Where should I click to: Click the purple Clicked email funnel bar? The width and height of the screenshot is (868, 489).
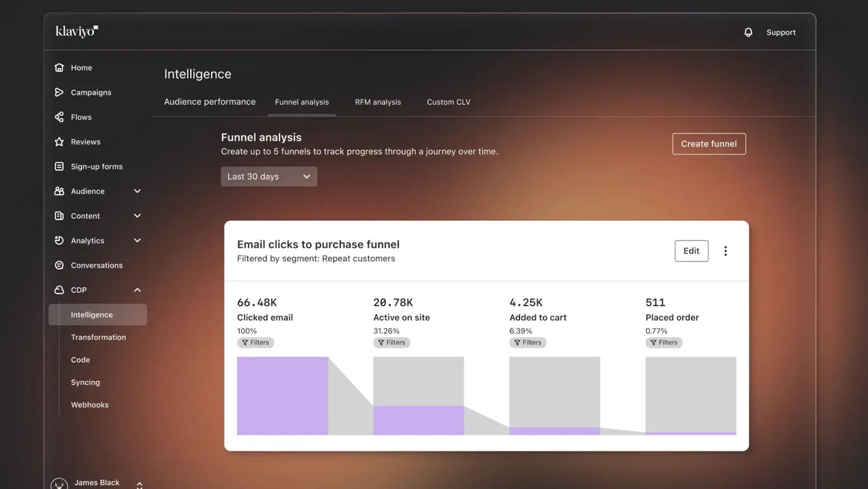(283, 396)
